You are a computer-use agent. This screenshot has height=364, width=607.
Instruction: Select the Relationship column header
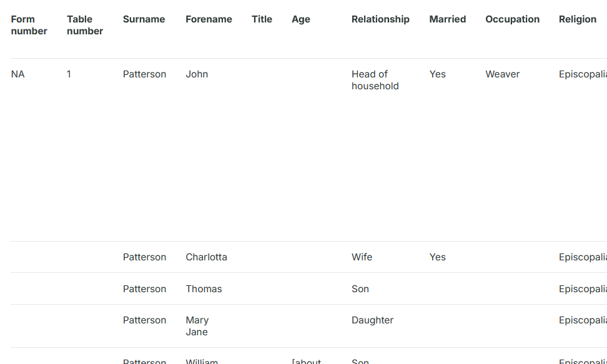click(380, 19)
